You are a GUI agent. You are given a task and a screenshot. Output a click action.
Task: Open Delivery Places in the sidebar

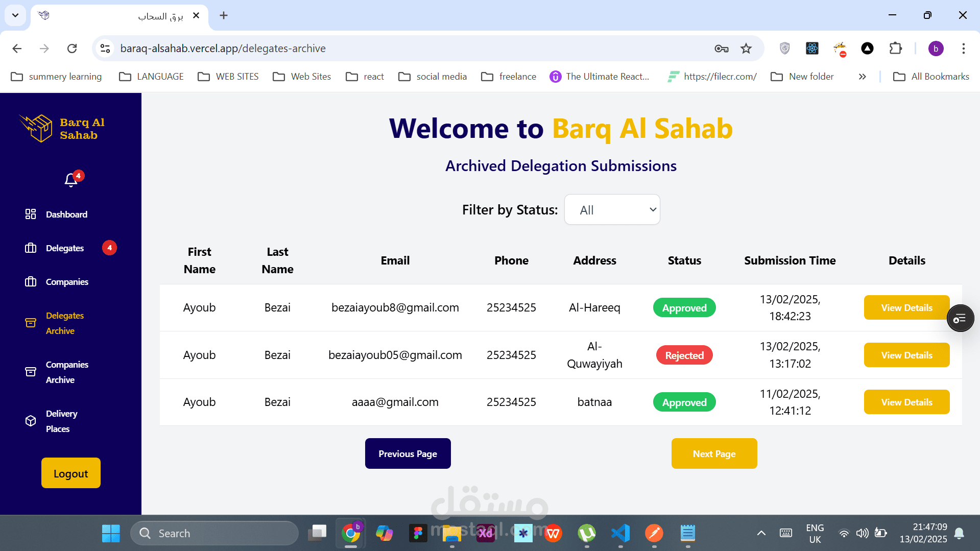tap(61, 421)
